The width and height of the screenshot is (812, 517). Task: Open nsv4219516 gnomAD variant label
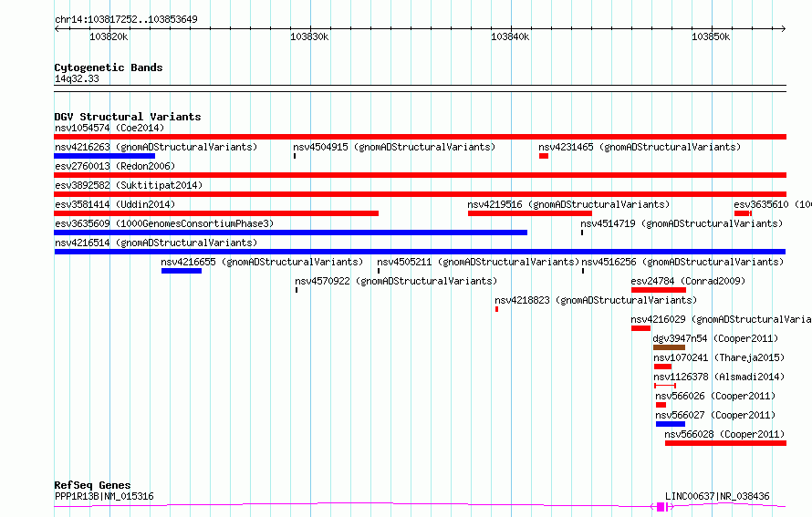[568, 204]
